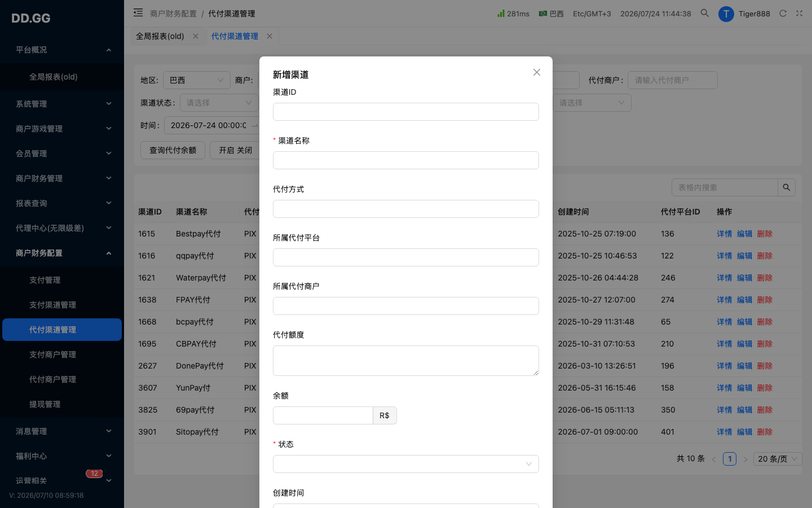The height and width of the screenshot is (508, 812).
Task: Focus the 余额 input before R$
Action: [x=323, y=415]
